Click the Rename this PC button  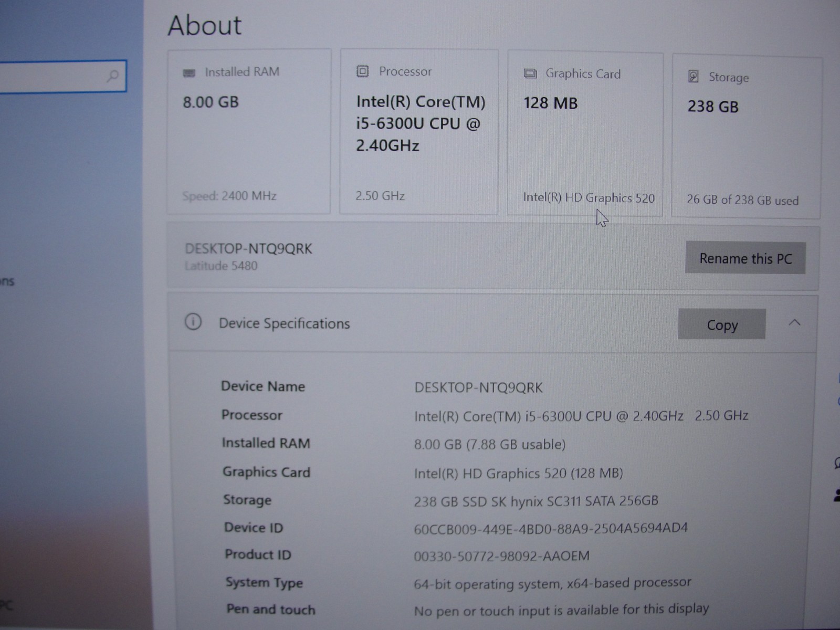(x=745, y=258)
